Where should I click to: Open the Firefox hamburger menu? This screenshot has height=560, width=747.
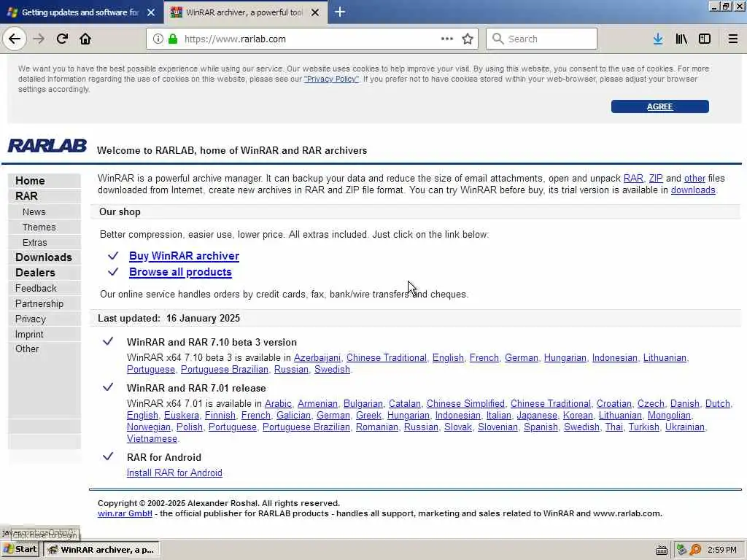tap(733, 39)
